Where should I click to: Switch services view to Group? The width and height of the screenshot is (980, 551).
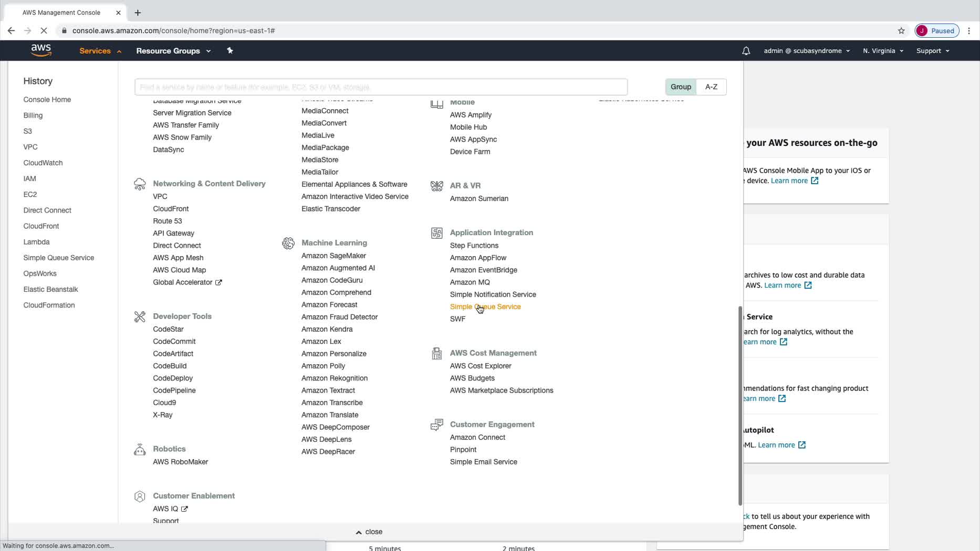point(681,87)
